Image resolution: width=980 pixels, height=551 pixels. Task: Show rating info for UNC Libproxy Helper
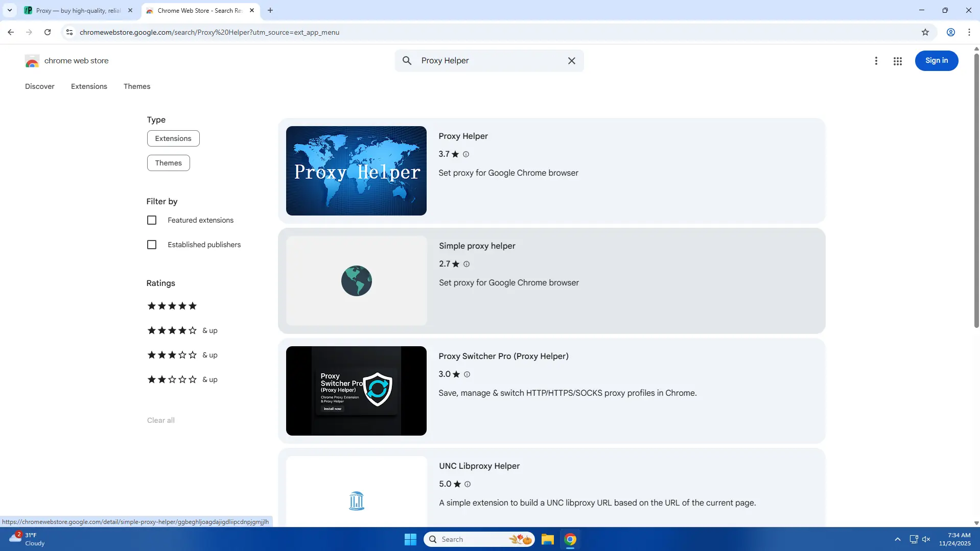tap(468, 484)
